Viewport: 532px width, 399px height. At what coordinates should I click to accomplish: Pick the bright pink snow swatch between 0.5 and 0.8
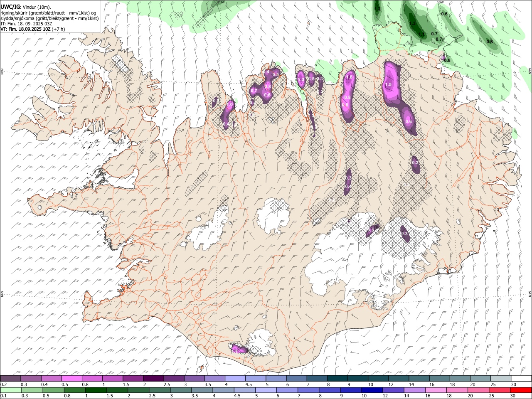72,378
